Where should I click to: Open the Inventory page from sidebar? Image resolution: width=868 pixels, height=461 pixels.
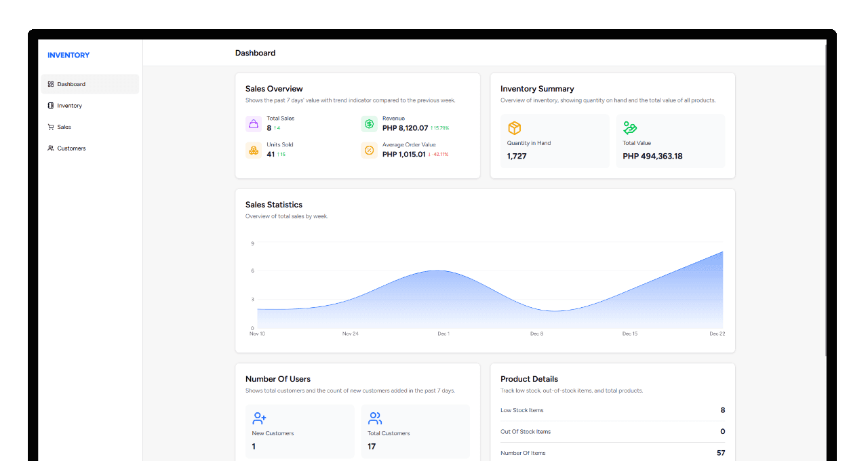click(69, 106)
